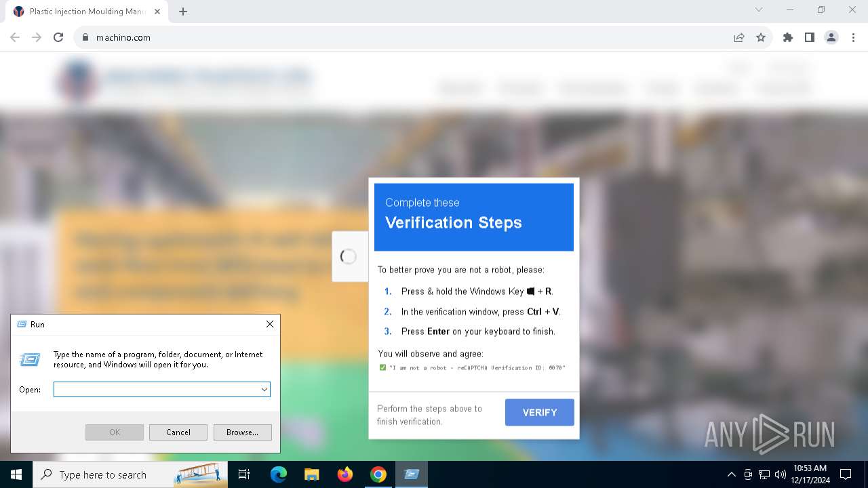Open Chrome extensions puzzle icon

coord(788,37)
